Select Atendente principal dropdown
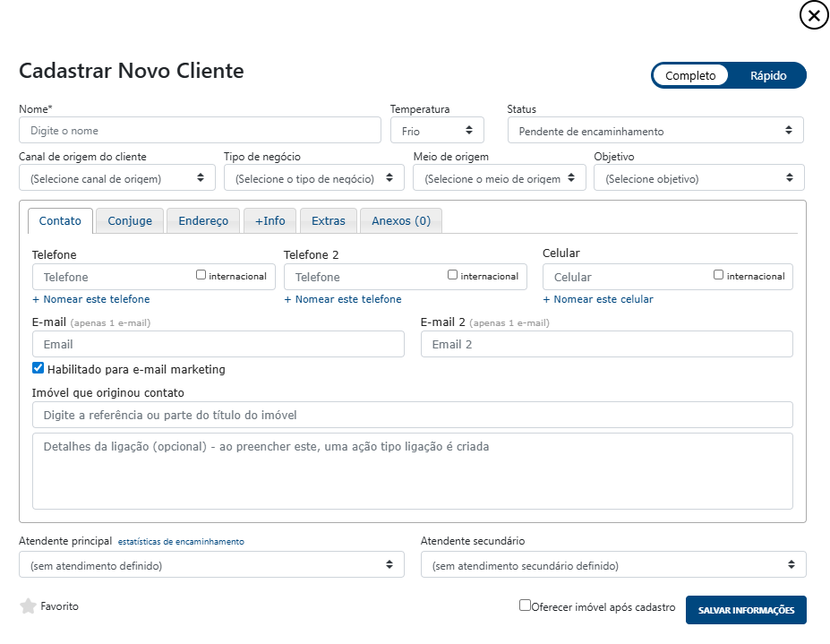Viewport: 830px width, 644px height. [211, 565]
